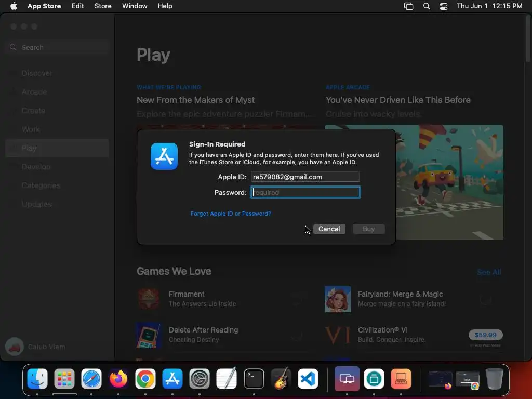Open the App Store menu

coord(44,6)
